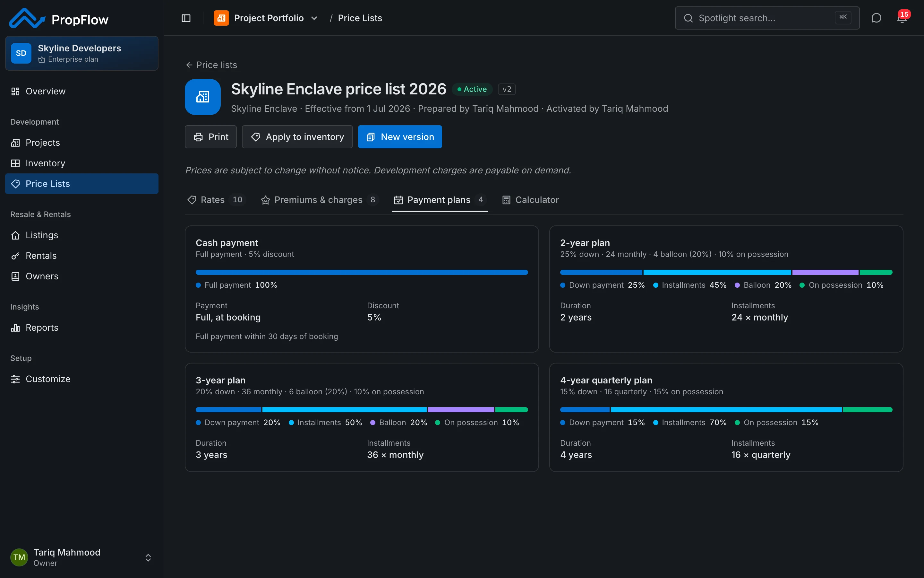This screenshot has width=924, height=578.
Task: Click the 2-year plan breakdown bar
Action: [726, 272]
